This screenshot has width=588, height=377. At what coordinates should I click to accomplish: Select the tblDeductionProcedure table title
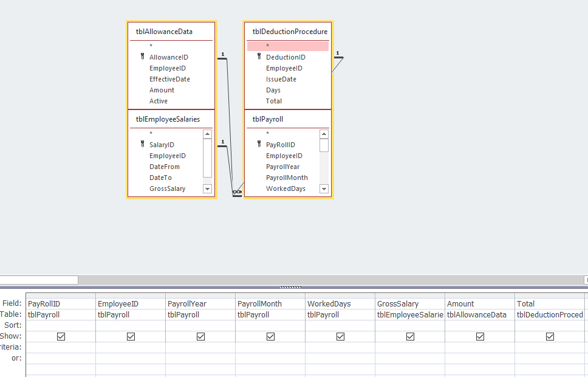[x=290, y=32]
